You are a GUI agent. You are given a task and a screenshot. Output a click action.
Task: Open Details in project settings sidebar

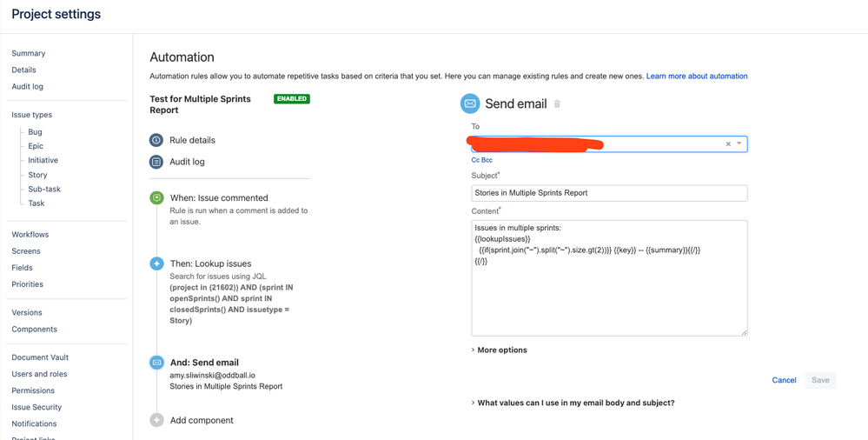coord(23,70)
